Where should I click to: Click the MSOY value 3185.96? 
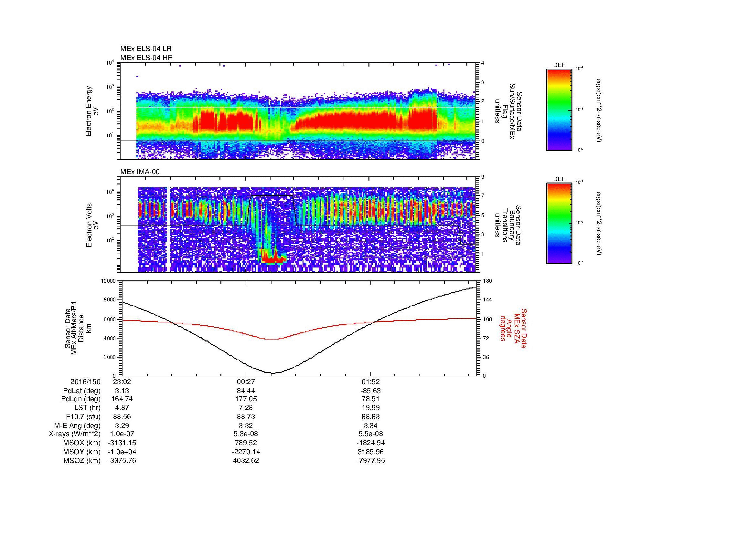[x=370, y=452]
